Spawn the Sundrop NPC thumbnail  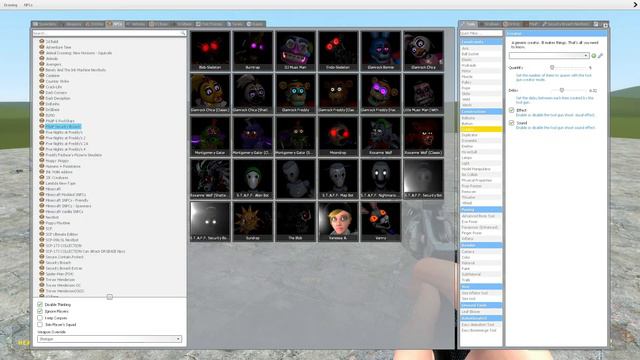(253, 221)
